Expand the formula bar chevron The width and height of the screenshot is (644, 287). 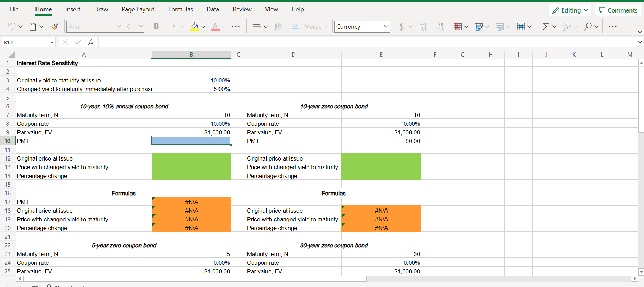[x=639, y=42]
